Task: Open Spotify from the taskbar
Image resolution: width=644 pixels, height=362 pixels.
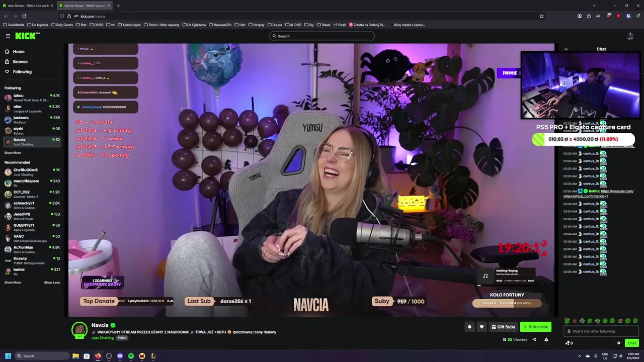Action: click(x=131, y=356)
